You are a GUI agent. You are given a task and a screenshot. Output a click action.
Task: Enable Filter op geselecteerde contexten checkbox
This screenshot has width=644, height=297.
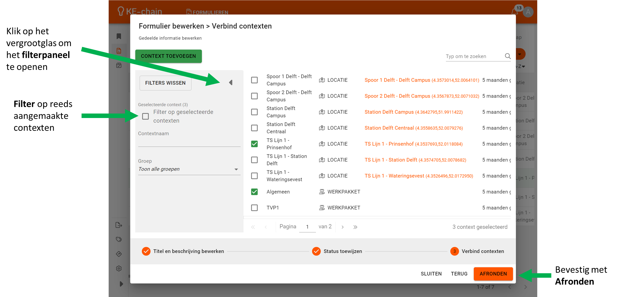[145, 116]
